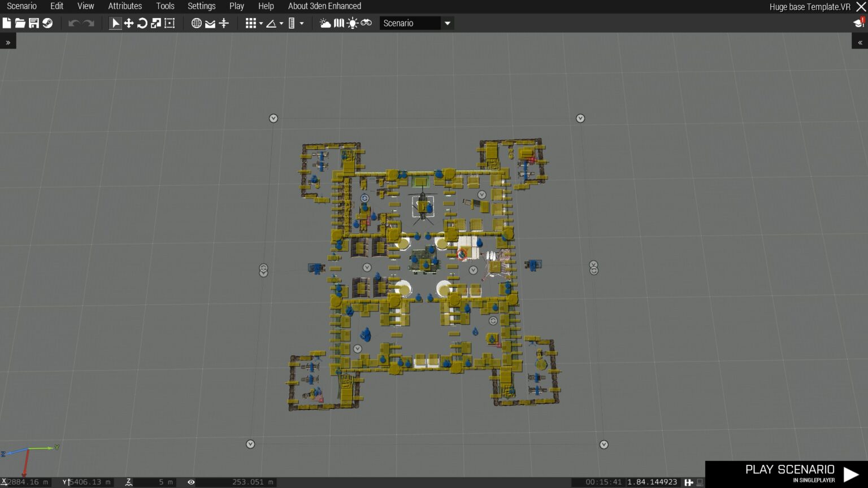Click the binoculars vision mode icon
This screenshot has width=868, height=488.
point(365,23)
